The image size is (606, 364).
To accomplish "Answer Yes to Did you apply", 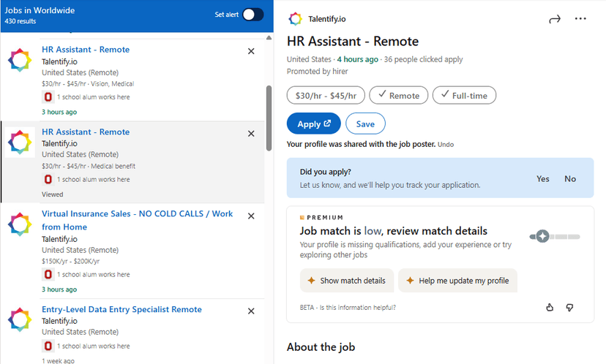I will coord(542,179).
